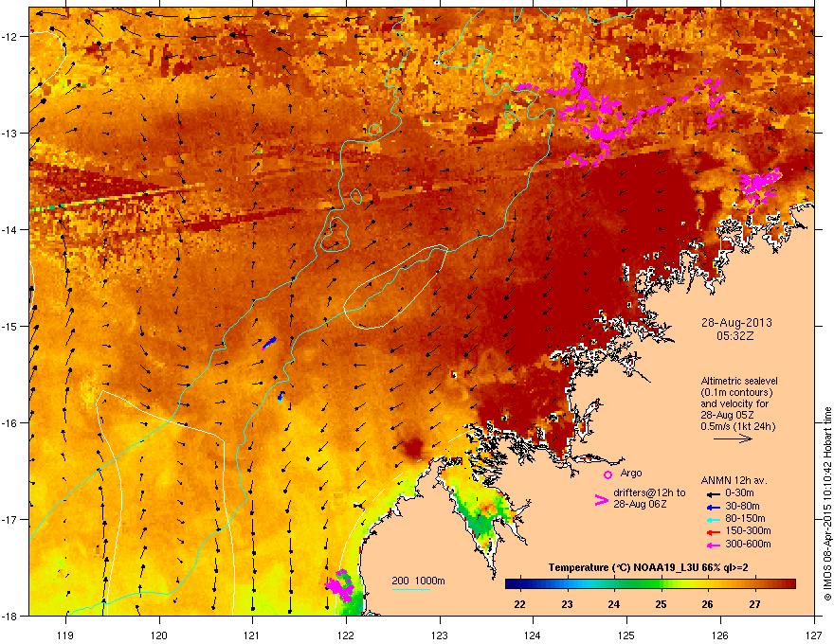Click the blue mooring arrow near 121E 15S

pos(270,343)
